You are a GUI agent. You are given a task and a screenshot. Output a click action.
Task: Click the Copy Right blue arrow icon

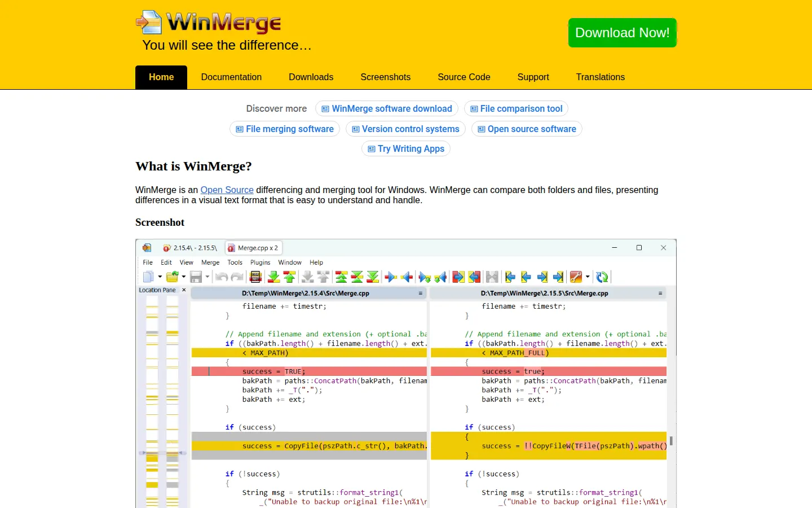[x=390, y=277]
